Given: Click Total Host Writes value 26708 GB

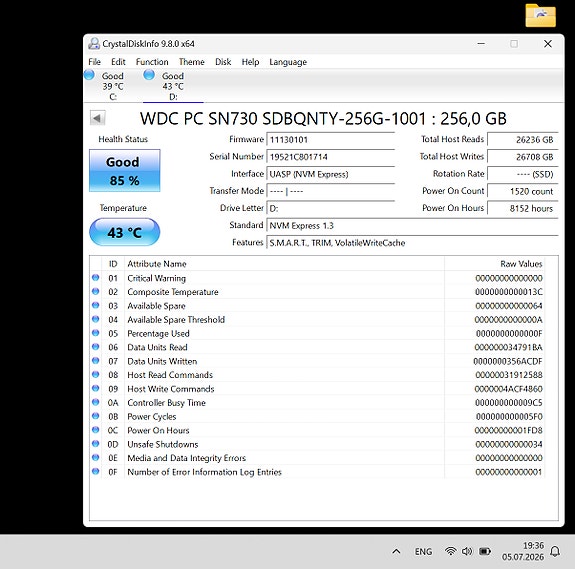Looking at the screenshot, I should 523,157.
